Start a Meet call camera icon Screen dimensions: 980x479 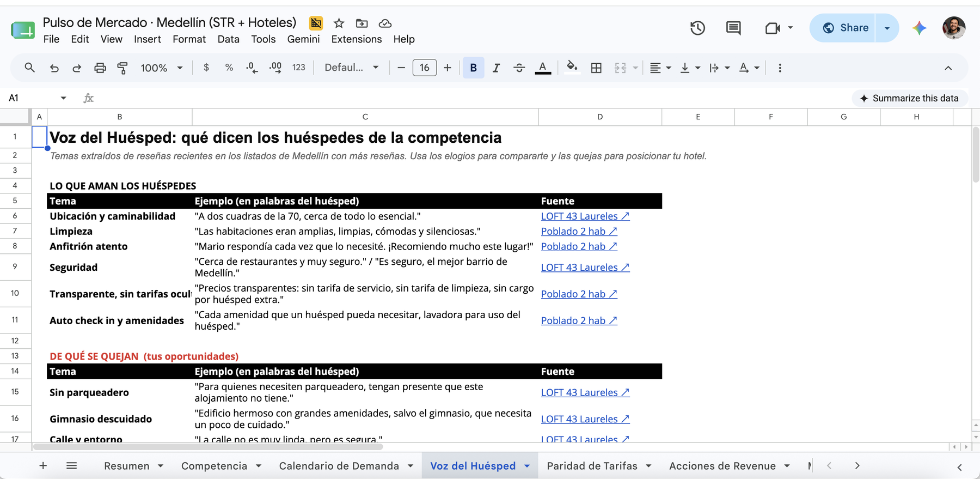pos(772,28)
